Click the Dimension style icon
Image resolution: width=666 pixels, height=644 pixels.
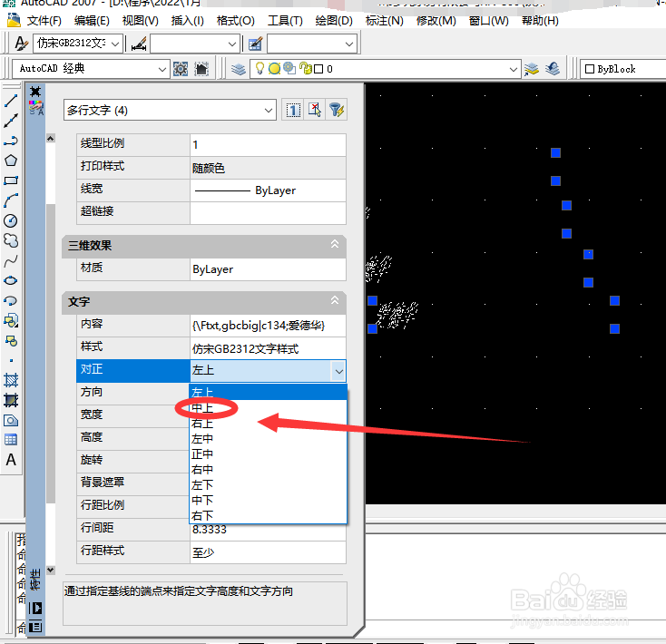point(139,44)
